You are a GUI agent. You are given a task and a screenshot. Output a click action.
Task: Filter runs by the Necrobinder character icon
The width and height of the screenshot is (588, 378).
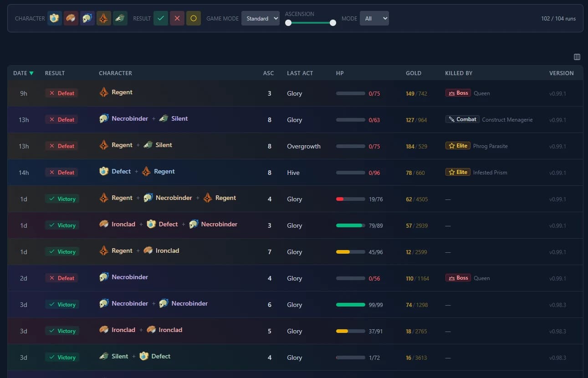(87, 18)
